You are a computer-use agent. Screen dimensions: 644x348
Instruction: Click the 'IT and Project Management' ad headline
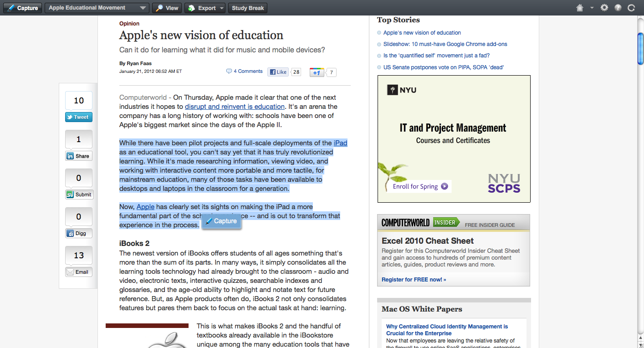click(x=453, y=128)
